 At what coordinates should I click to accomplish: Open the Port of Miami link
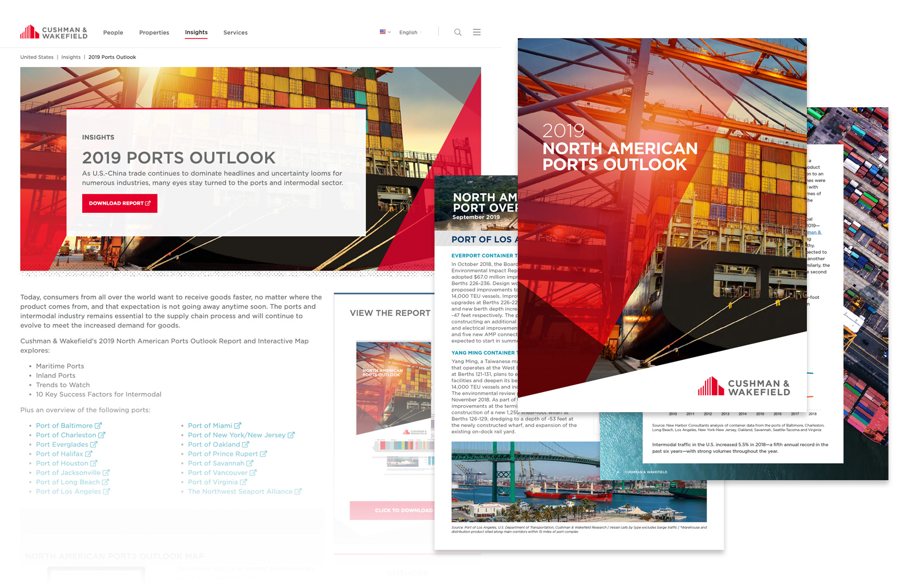click(x=210, y=426)
